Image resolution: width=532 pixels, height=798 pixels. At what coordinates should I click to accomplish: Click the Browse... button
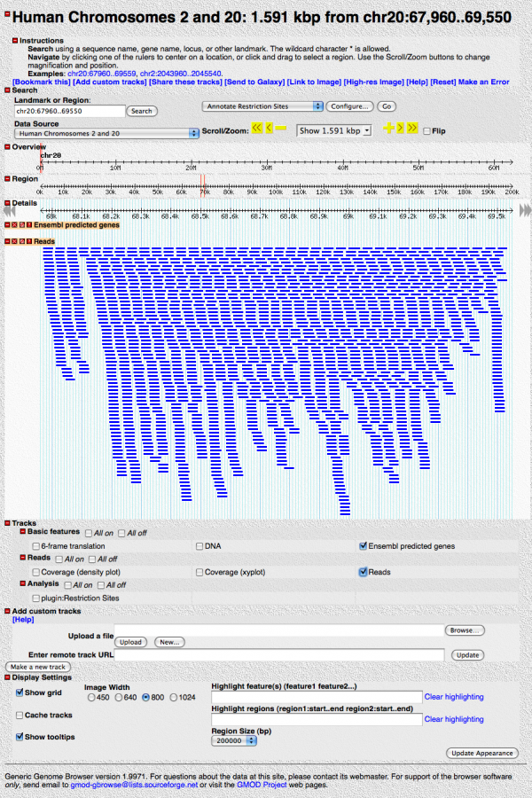[465, 630]
